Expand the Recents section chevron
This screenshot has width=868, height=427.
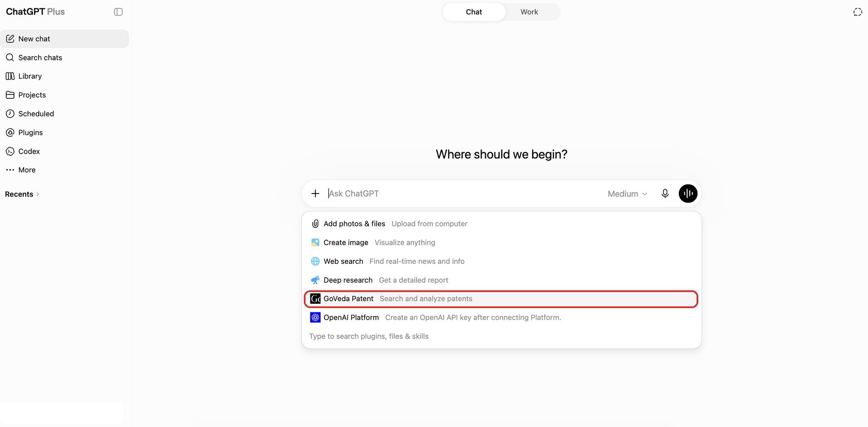click(x=38, y=194)
